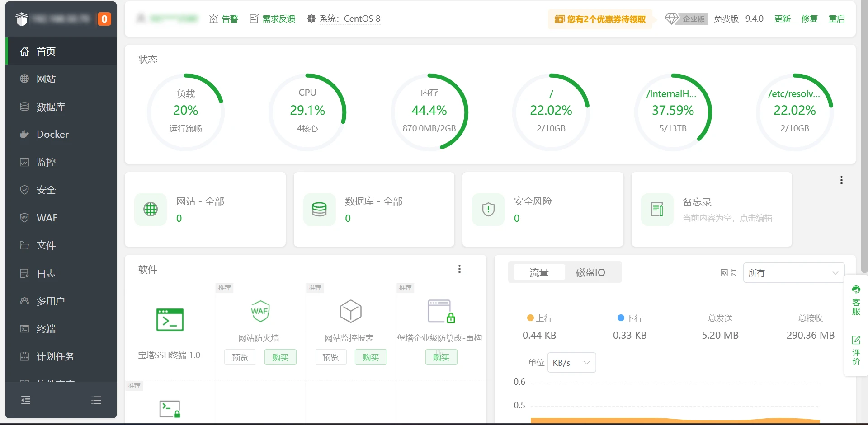This screenshot has width=868, height=425.
Task: Click the 总接收 290.36 MB value
Action: tap(811, 335)
